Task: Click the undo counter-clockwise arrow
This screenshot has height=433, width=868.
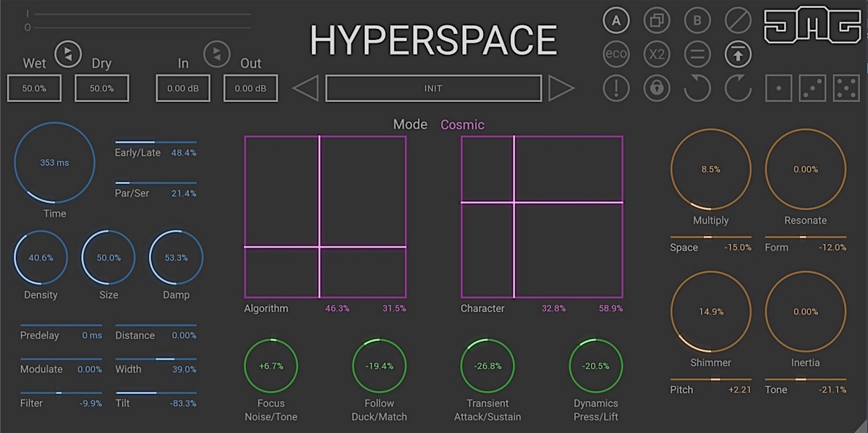Action: click(x=697, y=88)
